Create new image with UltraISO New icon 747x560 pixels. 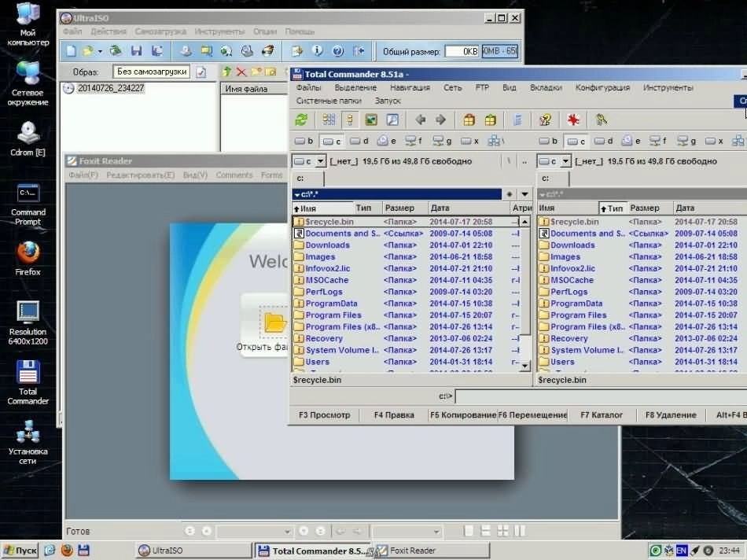click(71, 51)
